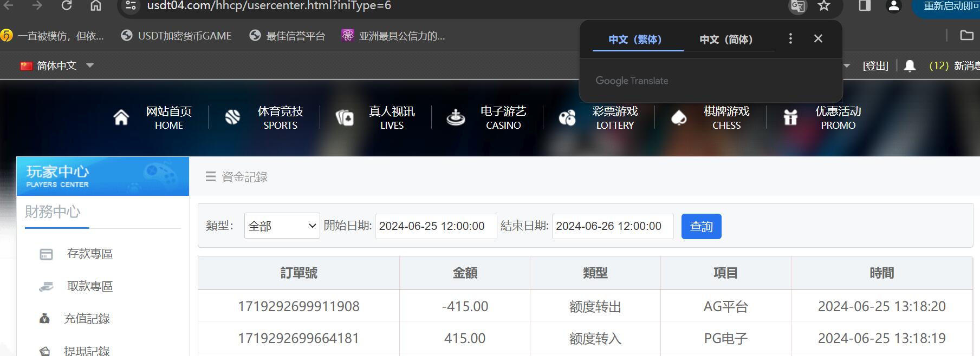Click the lottery balls icon

(x=567, y=117)
